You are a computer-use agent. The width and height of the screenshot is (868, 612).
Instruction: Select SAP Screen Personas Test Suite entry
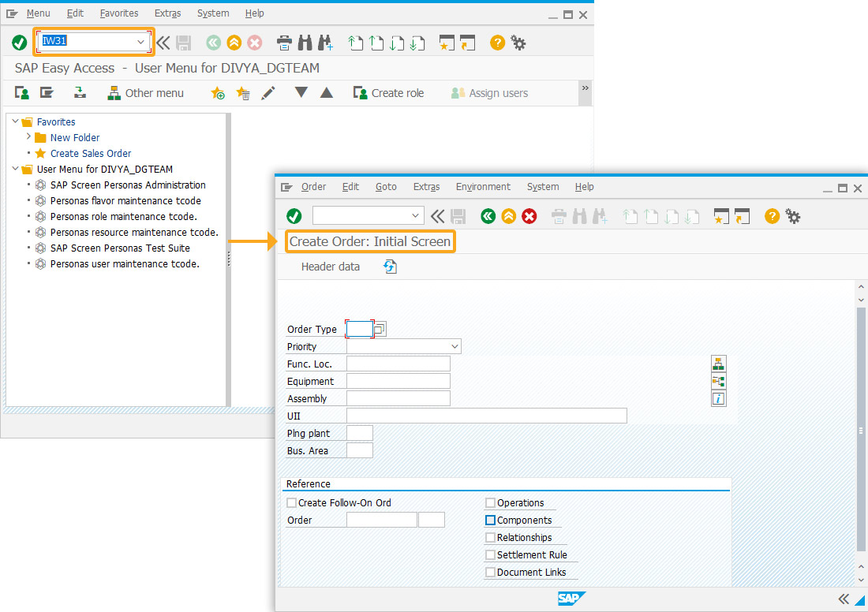pyautogui.click(x=120, y=248)
